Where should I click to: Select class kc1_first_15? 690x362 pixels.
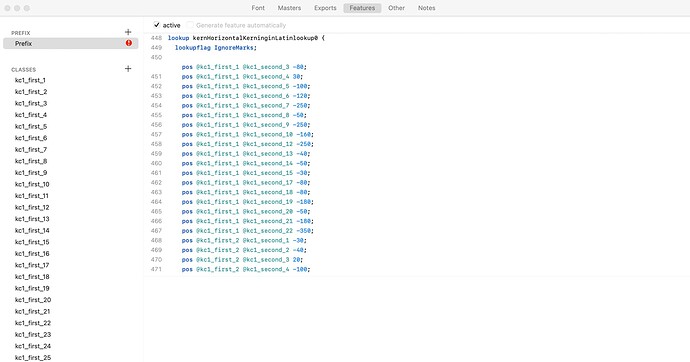click(32, 242)
